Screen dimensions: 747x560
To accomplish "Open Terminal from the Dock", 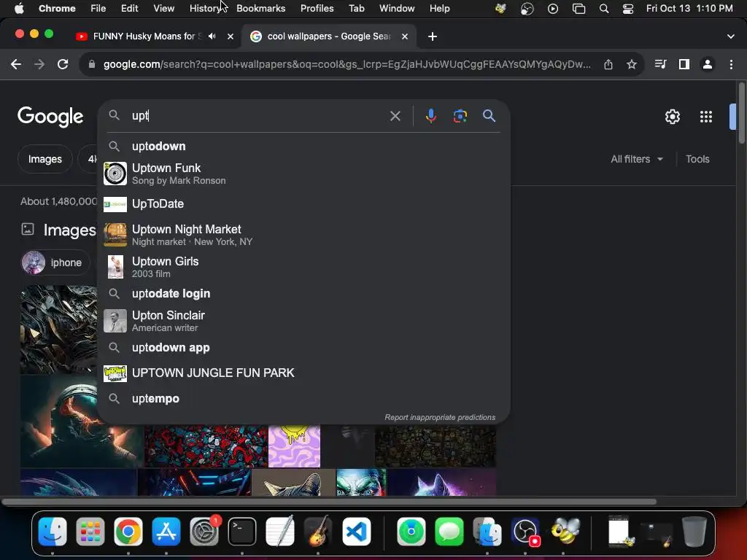I will [242, 532].
